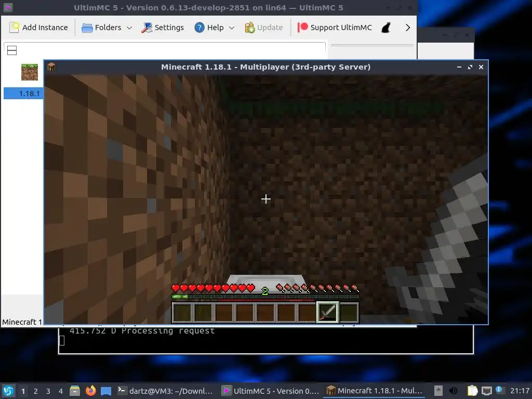Switch to workspace 2
The width and height of the screenshot is (532, 399).
coord(36,391)
